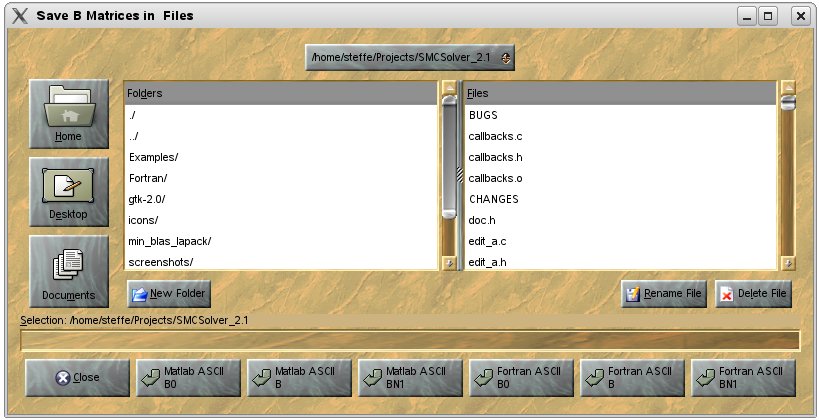Open the Documents shortcut
Screen dimensions: 819x420
pos(68,271)
